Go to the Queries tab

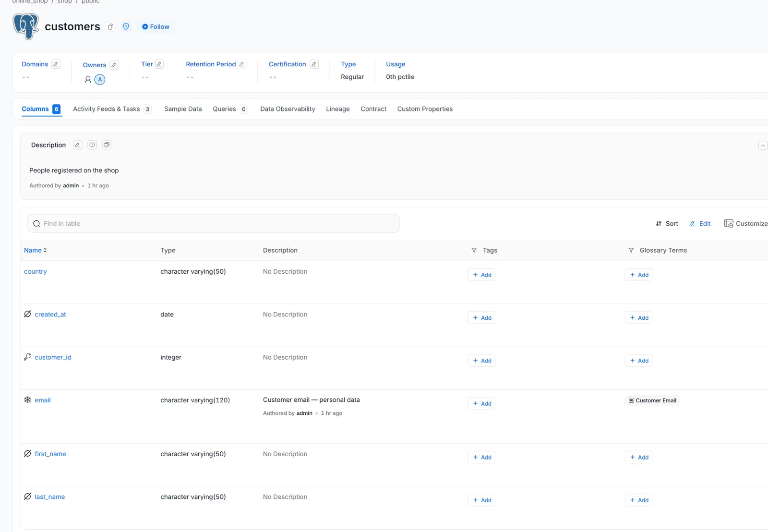coord(230,109)
